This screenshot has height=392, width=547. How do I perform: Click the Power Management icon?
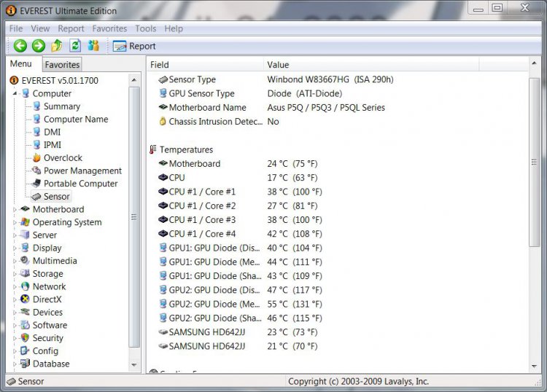pyautogui.click(x=36, y=170)
